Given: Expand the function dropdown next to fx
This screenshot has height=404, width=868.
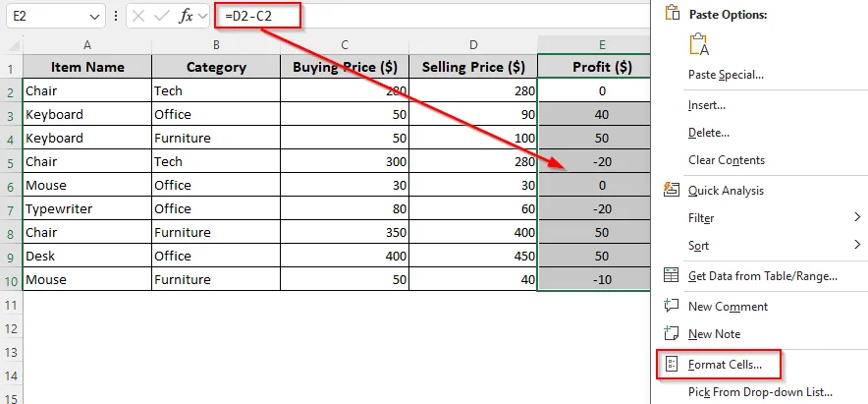Looking at the screenshot, I should [x=202, y=17].
